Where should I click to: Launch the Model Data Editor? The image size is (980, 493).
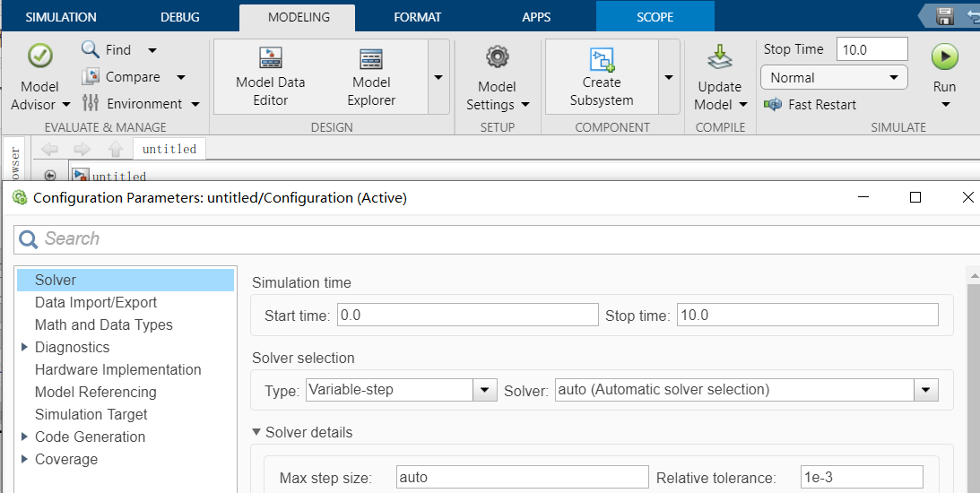pyautogui.click(x=271, y=77)
